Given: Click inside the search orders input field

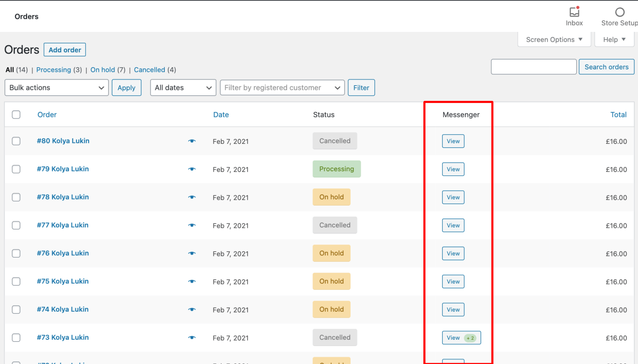Looking at the screenshot, I should point(533,66).
